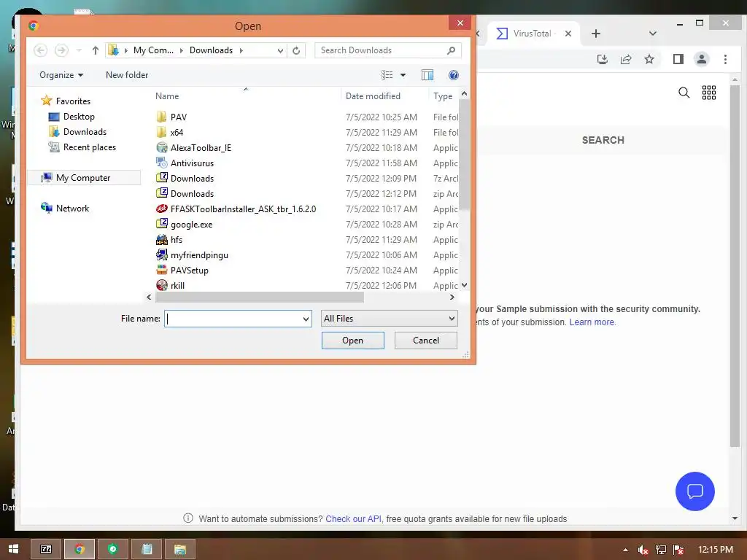
Task: Refresh the Downloads folder listing
Action: pyautogui.click(x=296, y=50)
